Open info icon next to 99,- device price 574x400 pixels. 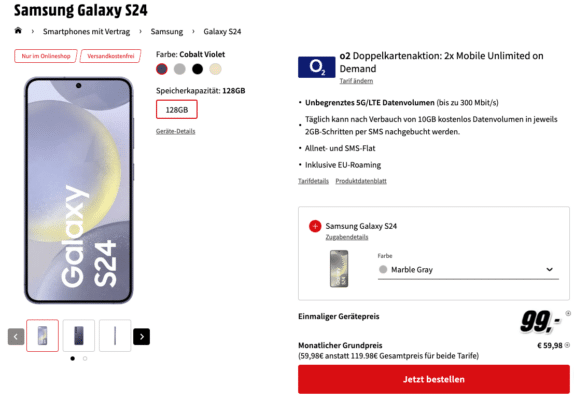coord(568,313)
